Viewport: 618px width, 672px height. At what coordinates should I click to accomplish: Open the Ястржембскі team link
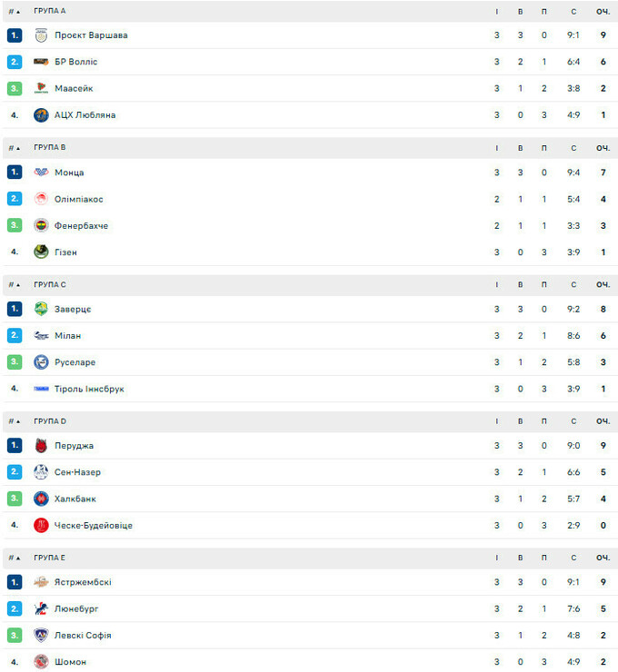pyautogui.click(x=83, y=582)
